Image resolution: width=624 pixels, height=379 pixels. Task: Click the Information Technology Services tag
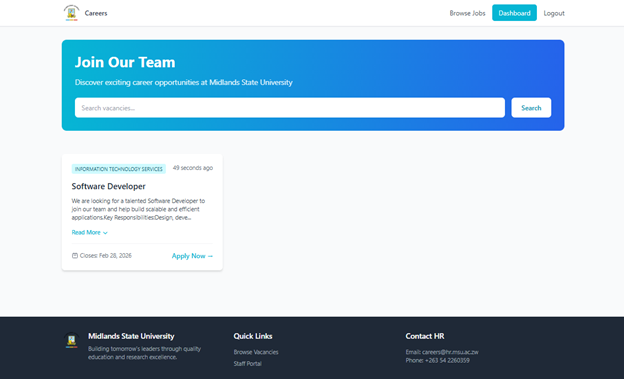coord(119,169)
